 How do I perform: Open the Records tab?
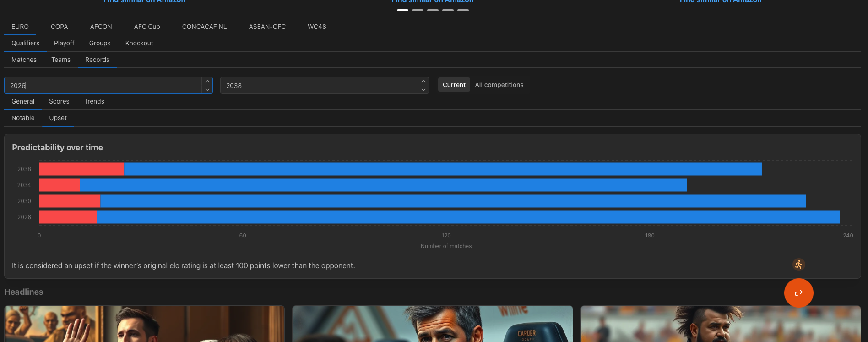pos(97,60)
